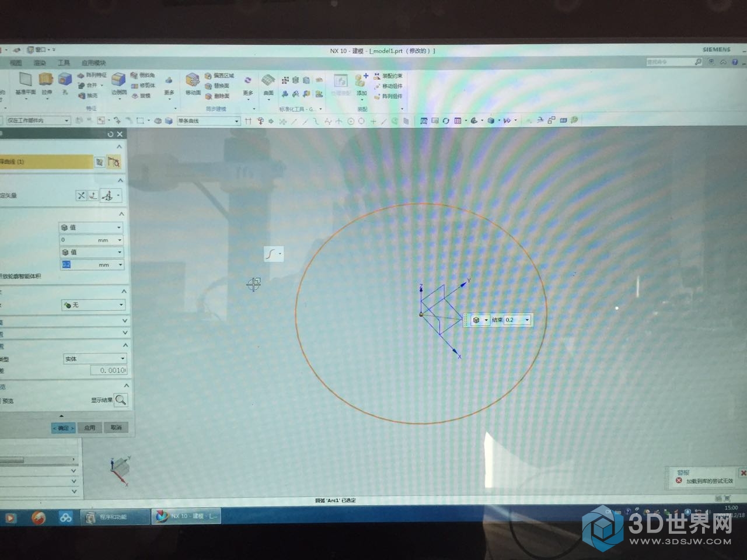Open the Tools (工具) ribbon tab
Screen dimensions: 747x560
64,63
